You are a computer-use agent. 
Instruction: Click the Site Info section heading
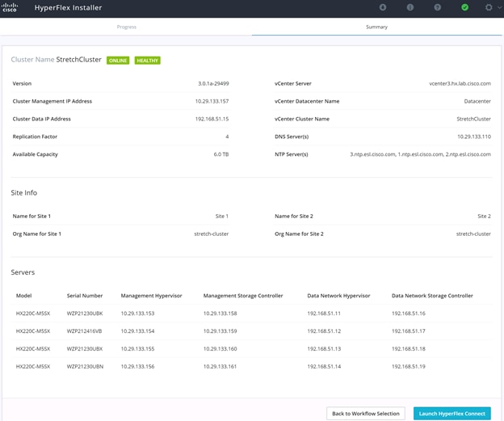(24, 192)
